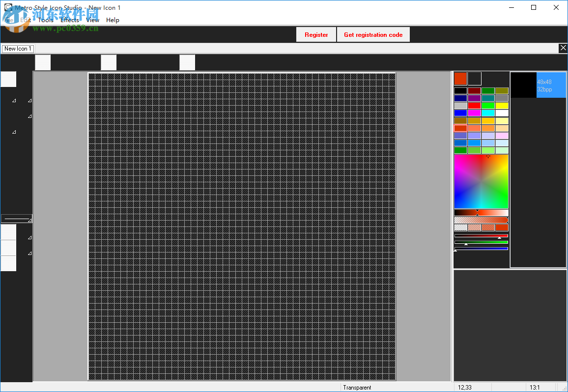Click the Transparent status bar text
The width and height of the screenshot is (568, 392).
point(357,388)
